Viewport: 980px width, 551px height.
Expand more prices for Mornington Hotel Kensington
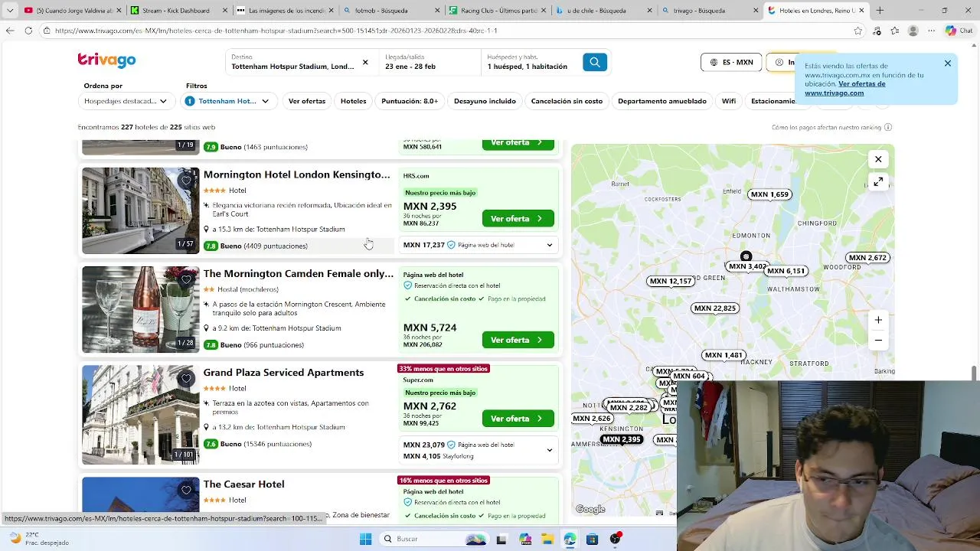(549, 245)
